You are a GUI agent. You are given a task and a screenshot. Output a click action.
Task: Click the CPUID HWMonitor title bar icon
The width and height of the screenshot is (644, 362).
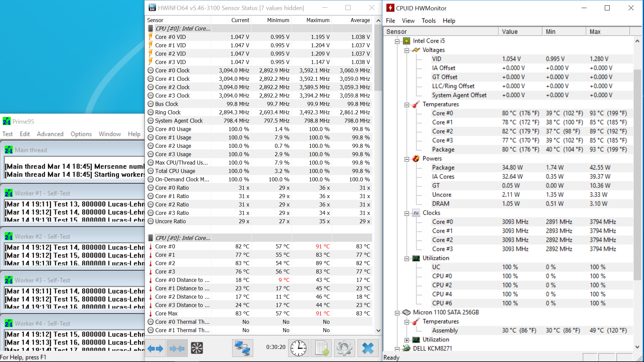click(x=390, y=8)
